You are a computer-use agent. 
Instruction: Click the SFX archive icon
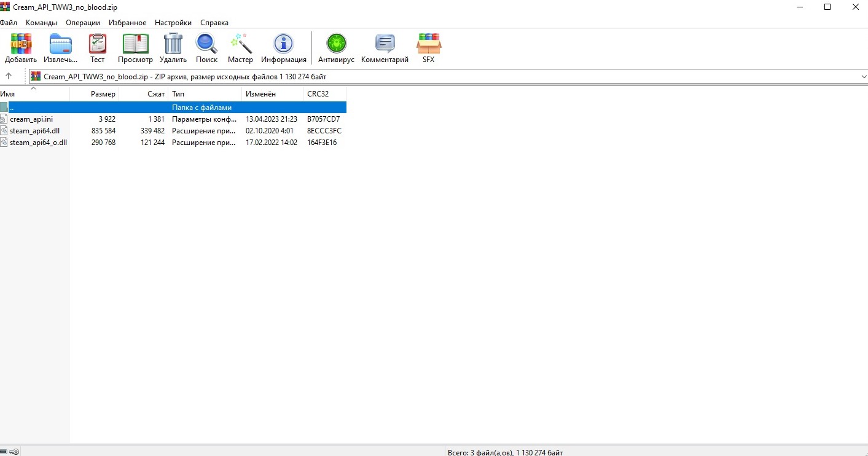428,48
